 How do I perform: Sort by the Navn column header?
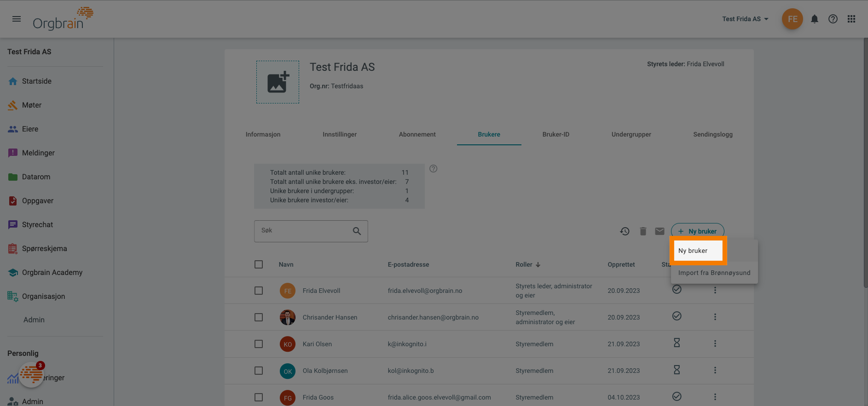point(286,264)
